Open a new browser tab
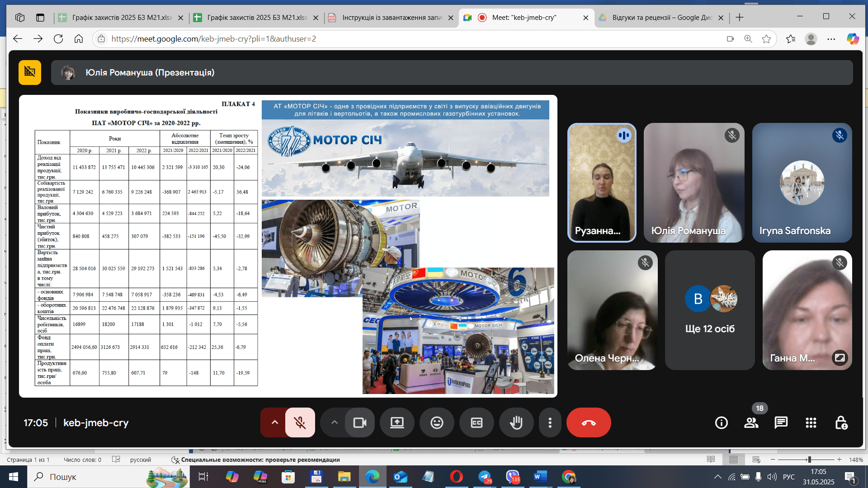 click(x=740, y=18)
